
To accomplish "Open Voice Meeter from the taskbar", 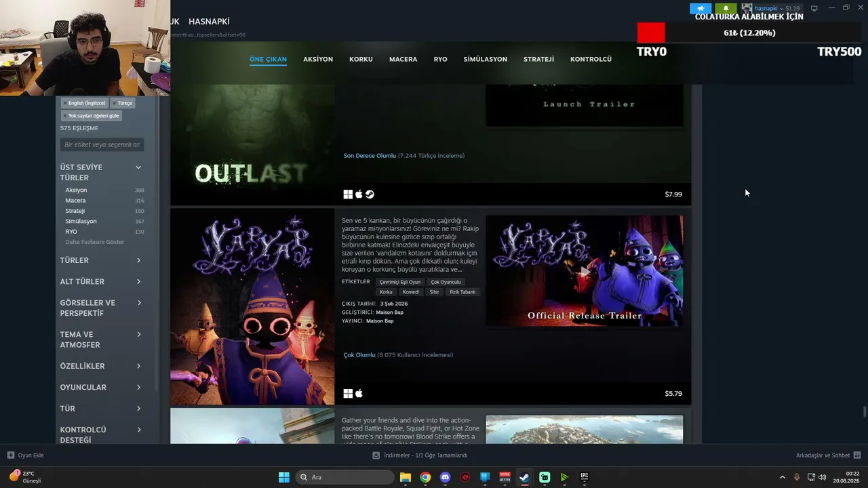I will click(x=505, y=477).
